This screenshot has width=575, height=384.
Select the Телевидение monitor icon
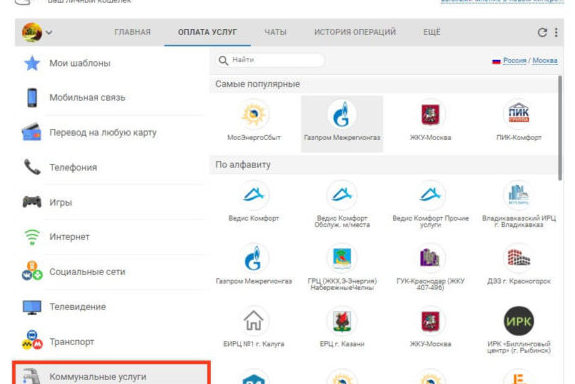(x=32, y=307)
